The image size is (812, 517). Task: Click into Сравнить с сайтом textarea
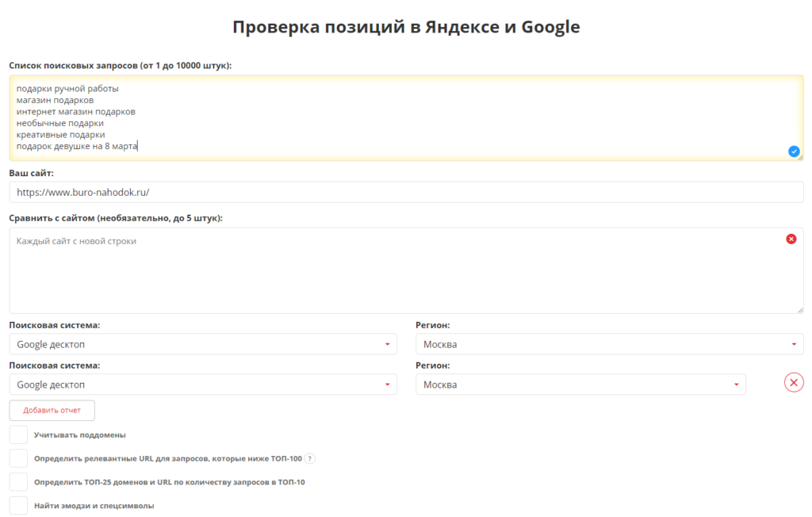click(406, 270)
